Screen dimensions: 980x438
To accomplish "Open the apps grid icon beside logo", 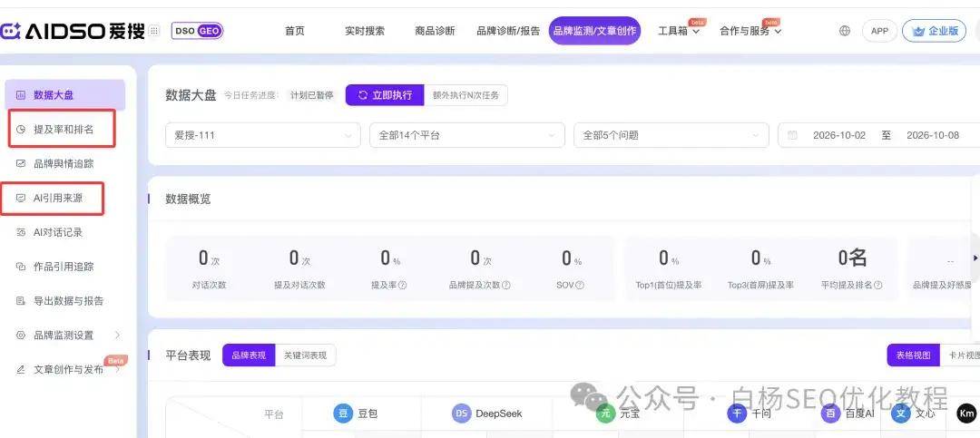I will click(154, 31).
